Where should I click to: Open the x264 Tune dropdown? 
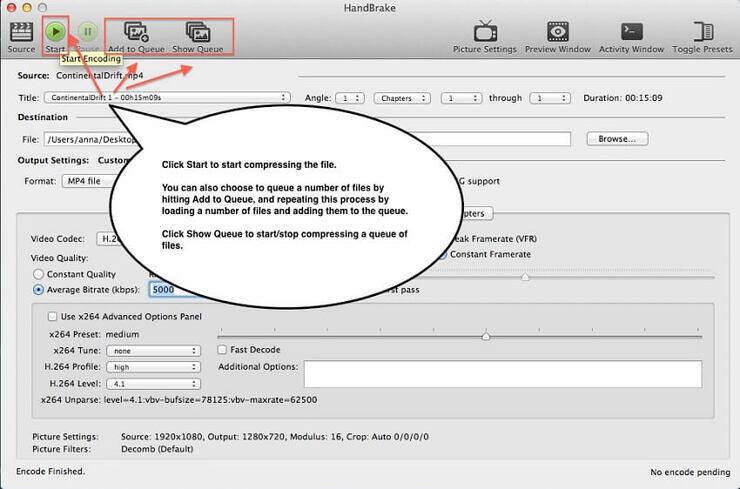153,351
